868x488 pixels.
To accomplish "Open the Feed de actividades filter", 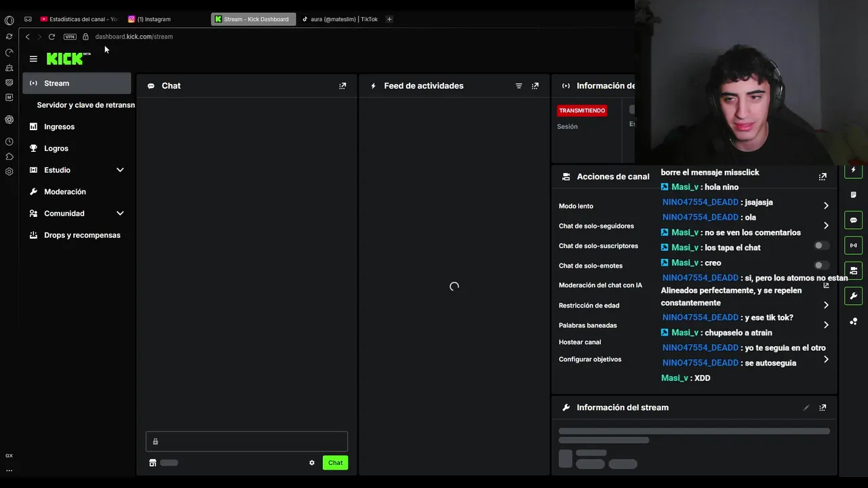I will pos(519,86).
